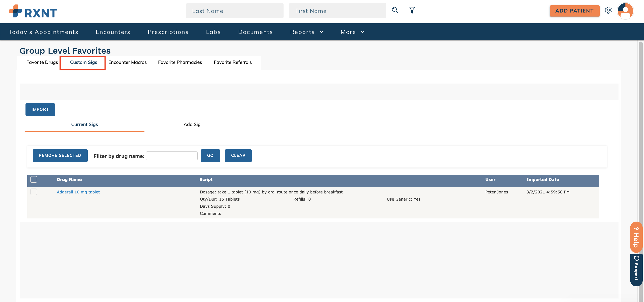Select all sigs header checkbox
The width and height of the screenshot is (644, 302).
[34, 179]
